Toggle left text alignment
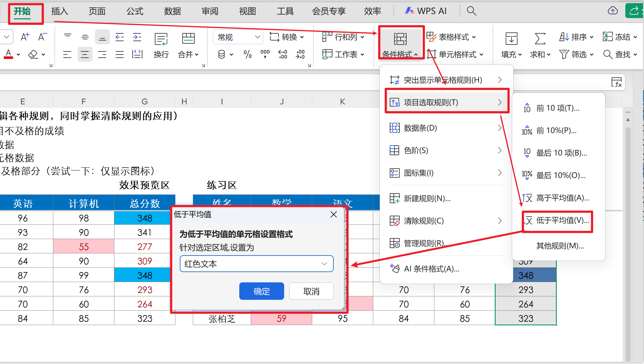Screen dimensions: 644x364 (x=67, y=55)
